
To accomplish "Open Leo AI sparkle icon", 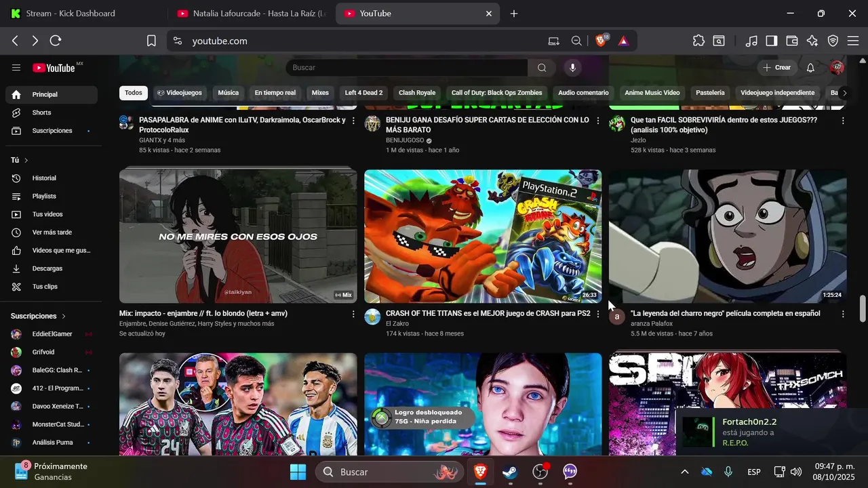I will [x=812, y=41].
